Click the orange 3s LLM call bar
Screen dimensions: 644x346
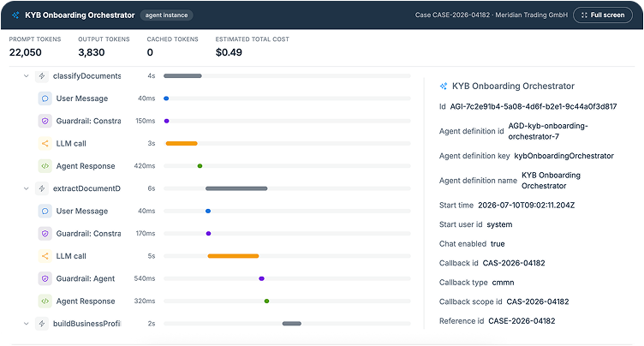[x=182, y=143]
